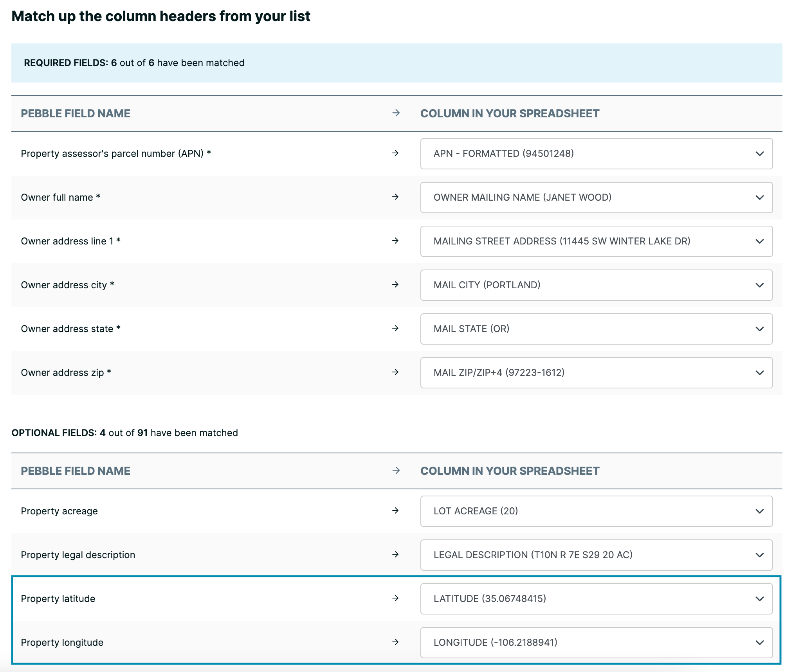Viewport: 793px width, 672px height.
Task: Click the arrow icon in the APN row
Action: 395,153
